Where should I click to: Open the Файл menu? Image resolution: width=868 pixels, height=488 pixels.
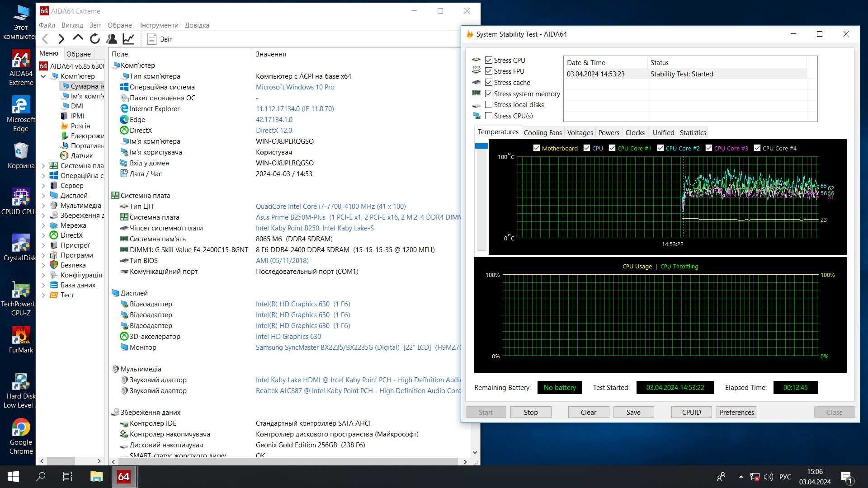tap(47, 25)
